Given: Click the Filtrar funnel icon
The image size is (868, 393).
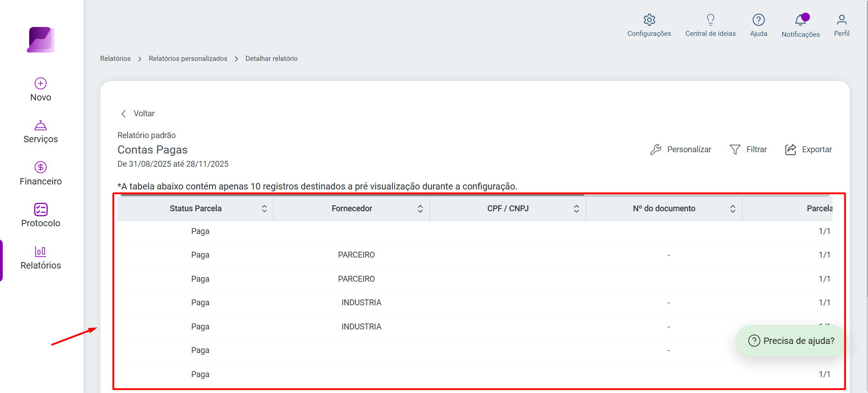Looking at the screenshot, I should 735,149.
